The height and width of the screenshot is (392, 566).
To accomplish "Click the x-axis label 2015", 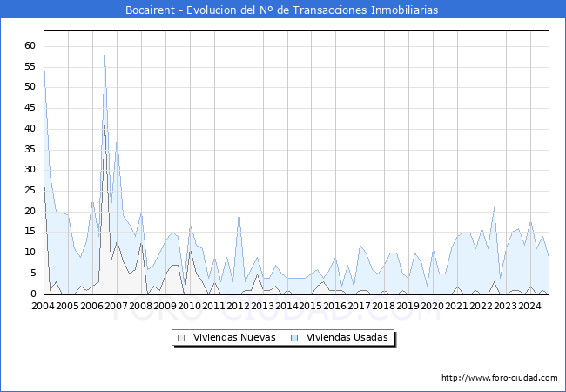I will 311,306.
